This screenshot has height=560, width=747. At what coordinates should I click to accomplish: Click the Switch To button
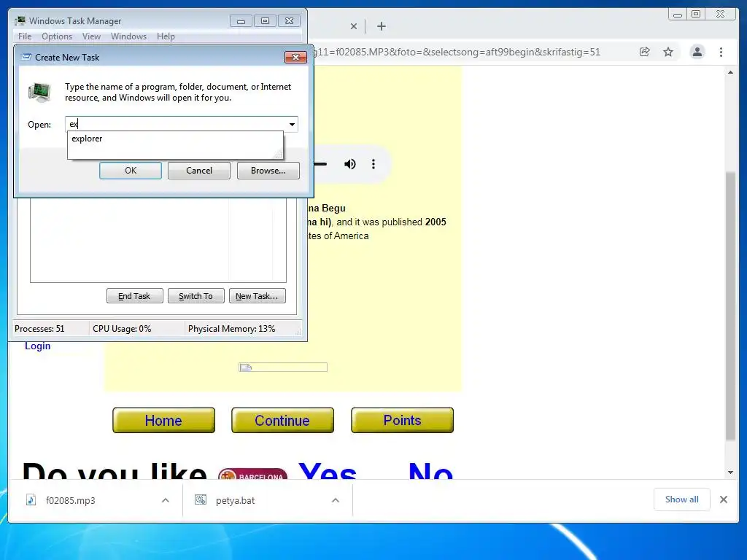[196, 296]
